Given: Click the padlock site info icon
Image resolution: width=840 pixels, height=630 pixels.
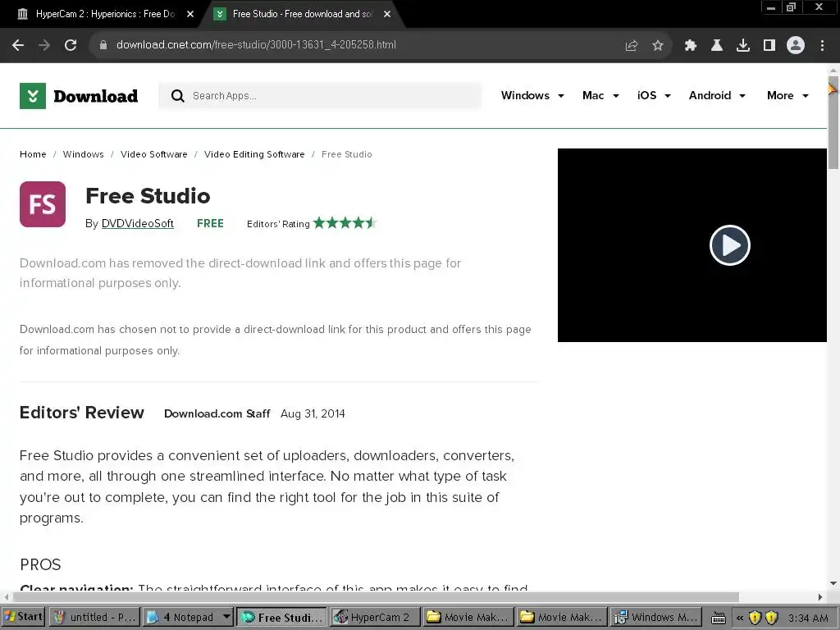Looking at the screenshot, I should tap(103, 45).
